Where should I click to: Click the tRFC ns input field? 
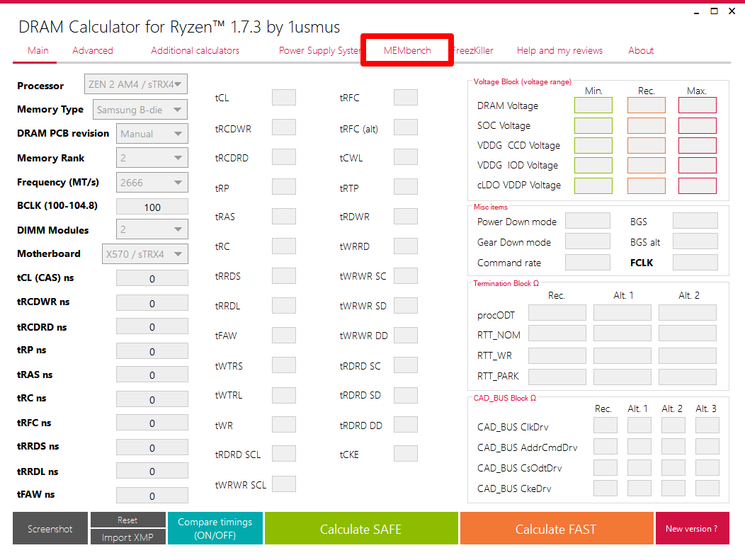click(x=152, y=423)
